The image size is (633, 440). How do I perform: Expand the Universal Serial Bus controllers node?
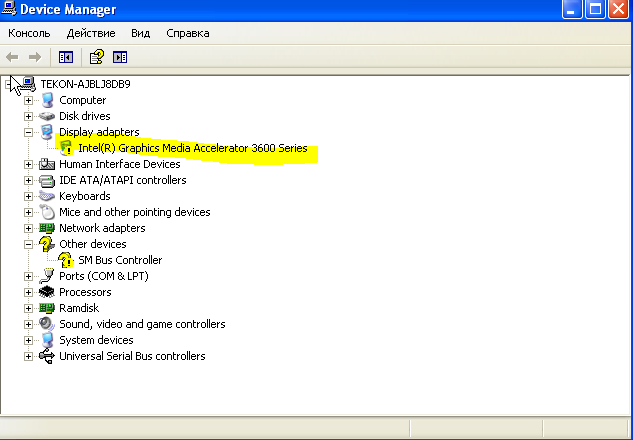29,356
